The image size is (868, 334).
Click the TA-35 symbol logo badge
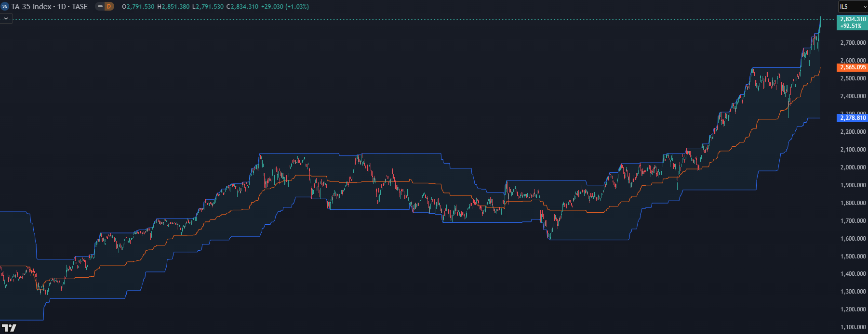[5, 6]
